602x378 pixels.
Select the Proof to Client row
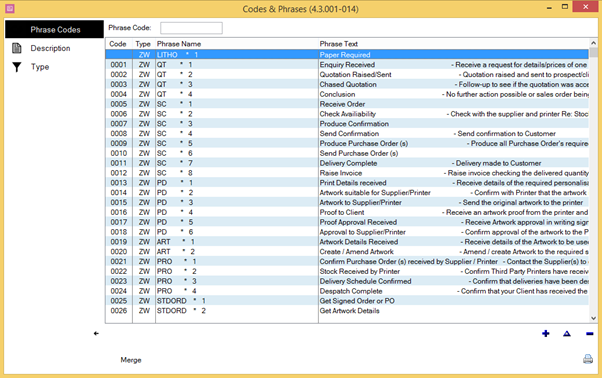(347, 212)
